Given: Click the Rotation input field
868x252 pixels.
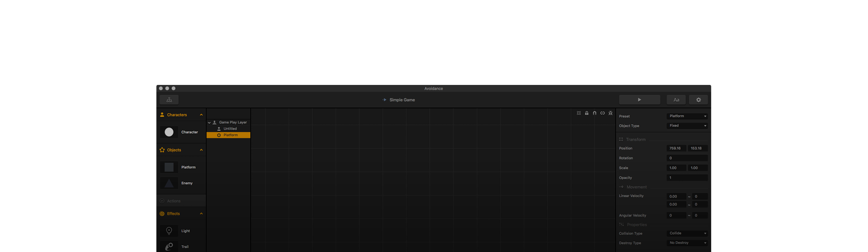Looking at the screenshot, I should tap(687, 158).
